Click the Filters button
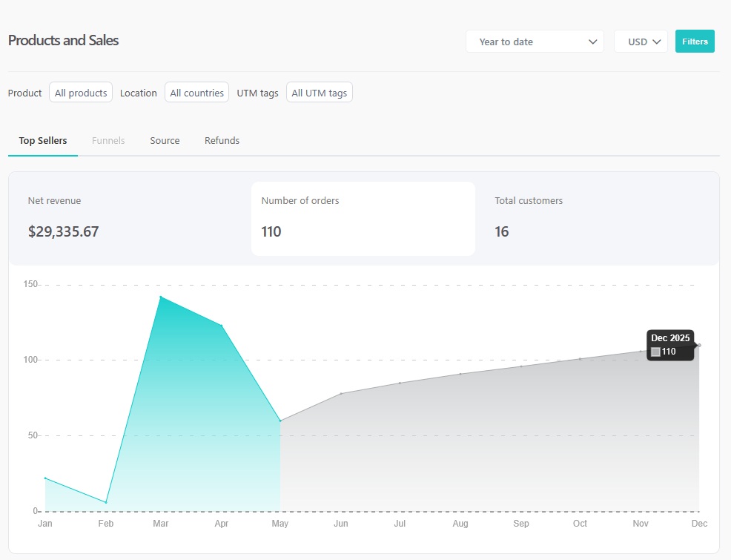The height and width of the screenshot is (560, 731). click(695, 42)
